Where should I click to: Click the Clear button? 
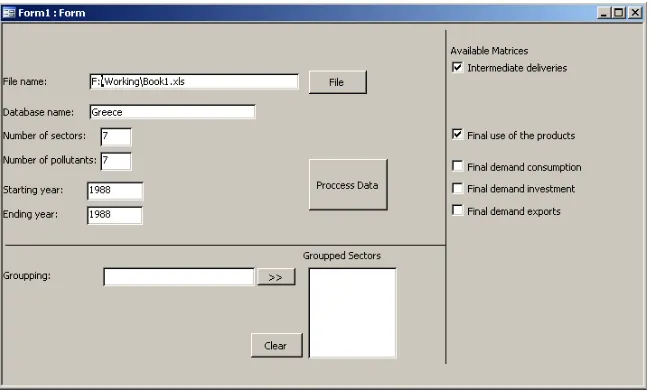[x=277, y=345]
